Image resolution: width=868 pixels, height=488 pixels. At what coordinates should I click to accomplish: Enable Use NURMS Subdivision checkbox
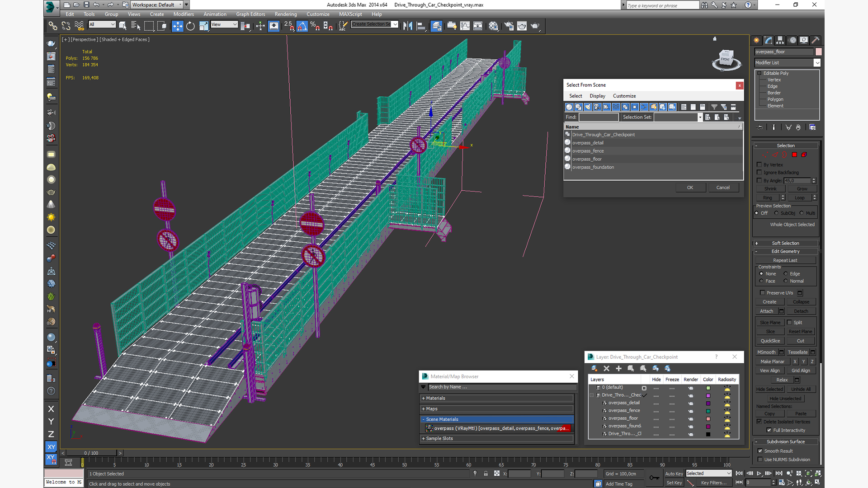(x=760, y=460)
